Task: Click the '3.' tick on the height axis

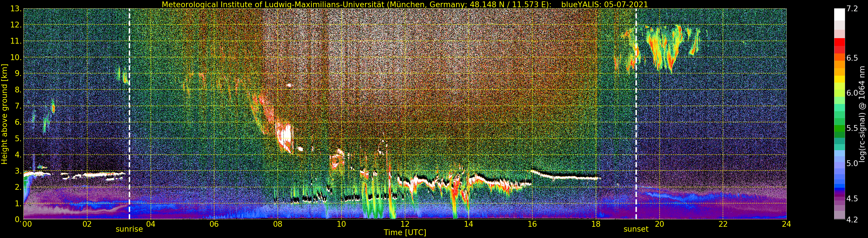Action: click(x=18, y=171)
